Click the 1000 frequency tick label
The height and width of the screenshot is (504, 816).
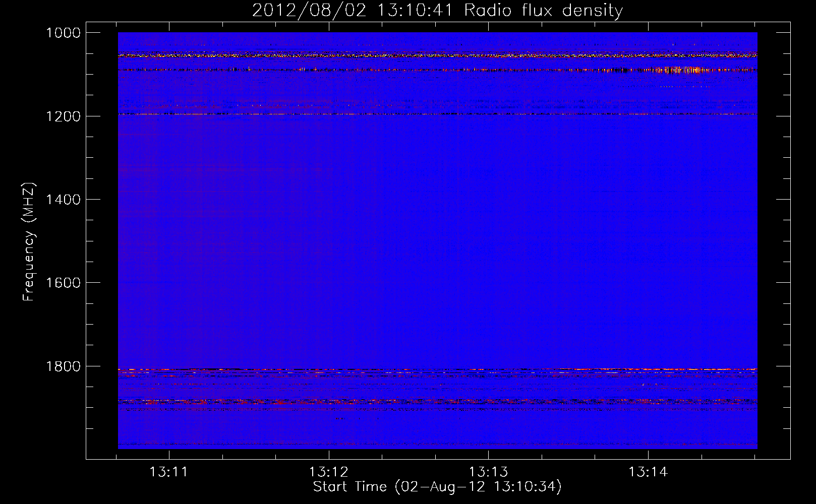64,33
